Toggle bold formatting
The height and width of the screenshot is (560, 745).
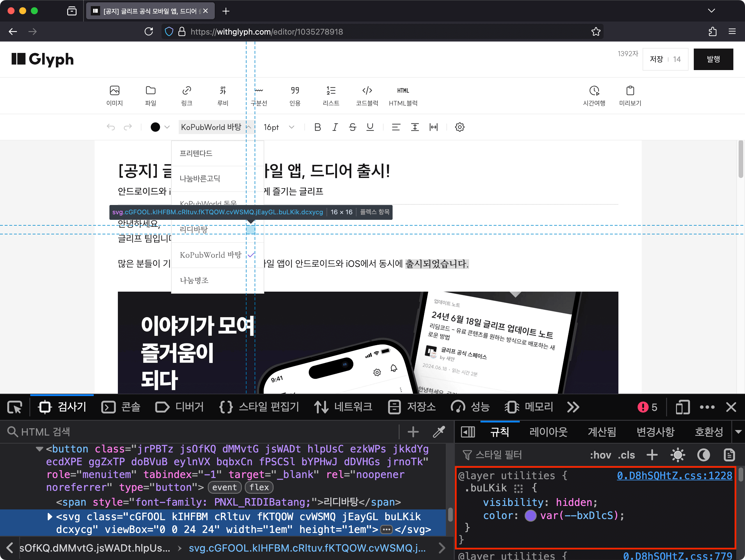point(317,127)
